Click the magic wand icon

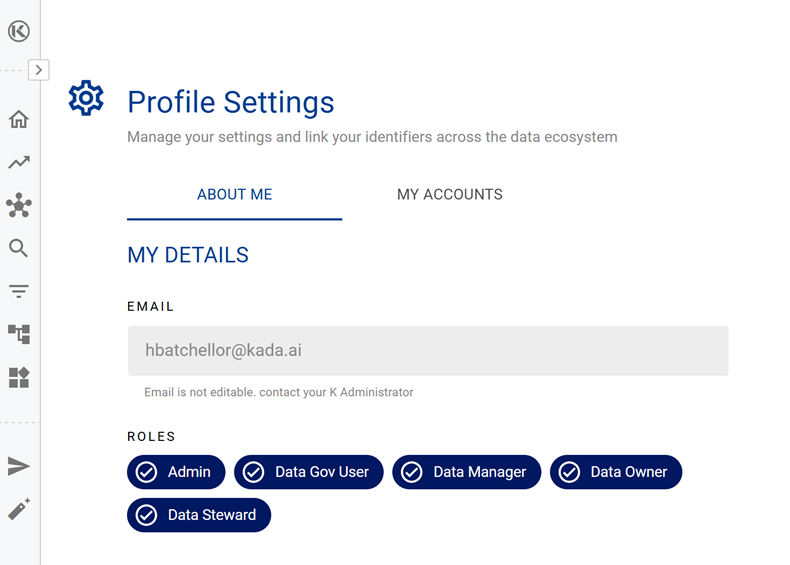point(18,509)
